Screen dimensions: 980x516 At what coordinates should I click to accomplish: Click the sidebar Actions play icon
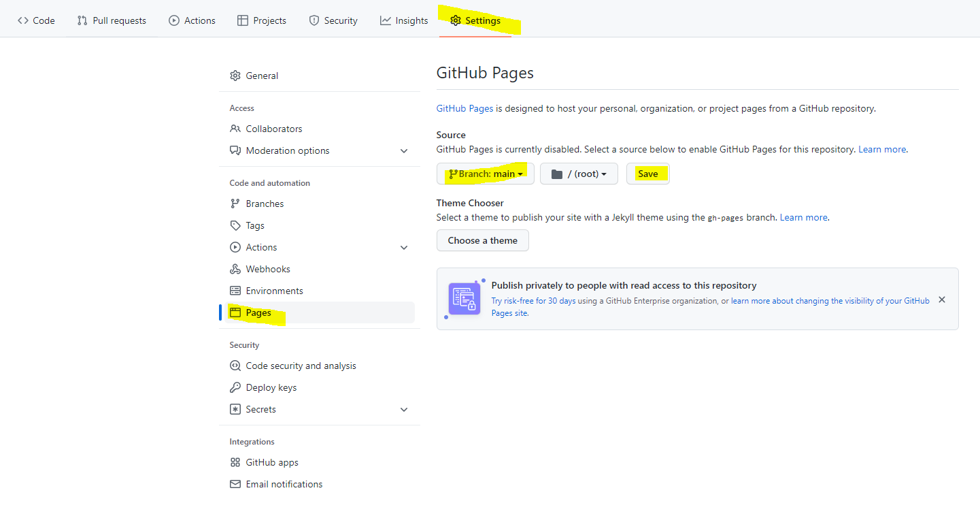pos(235,247)
